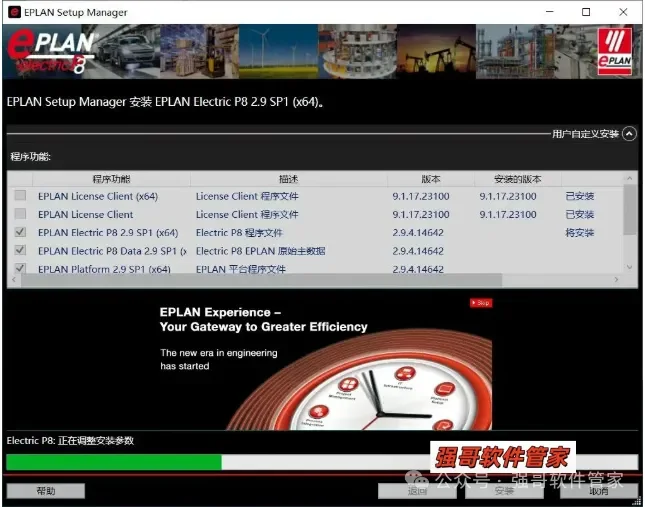The image size is (645, 507).
Task: Click the horizontal scrollbar right arrow
Action: [x=616, y=280]
